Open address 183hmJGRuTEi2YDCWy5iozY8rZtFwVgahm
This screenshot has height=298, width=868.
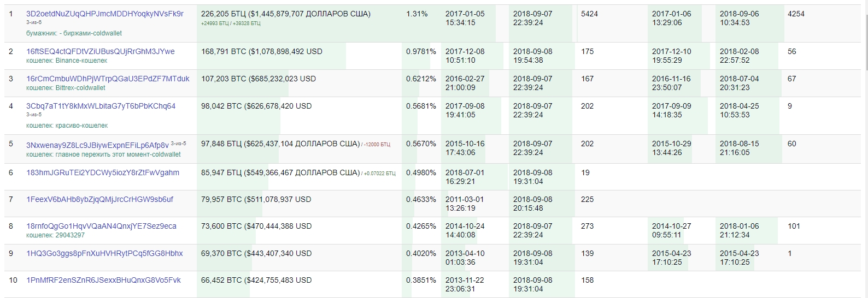103,172
